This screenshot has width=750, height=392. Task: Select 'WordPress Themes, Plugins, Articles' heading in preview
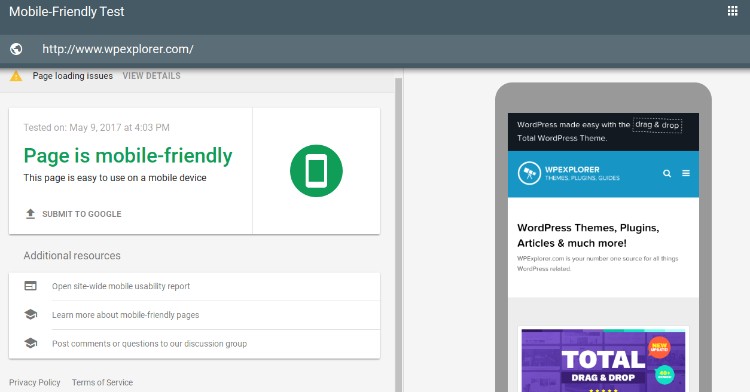588,235
